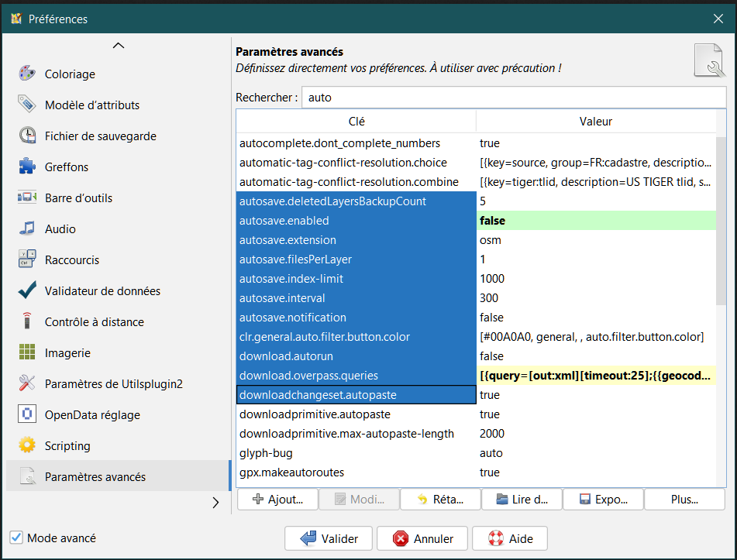Sort table by Clé column header
737x560 pixels.
(356, 122)
